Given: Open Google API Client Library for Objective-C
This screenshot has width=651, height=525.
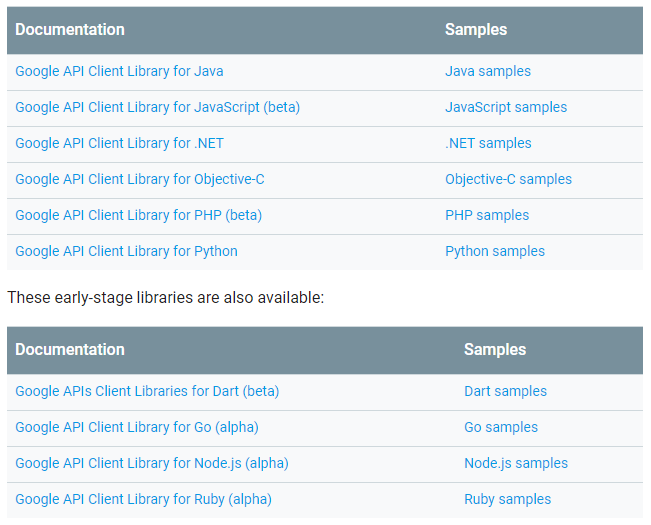Looking at the screenshot, I should tap(140, 179).
